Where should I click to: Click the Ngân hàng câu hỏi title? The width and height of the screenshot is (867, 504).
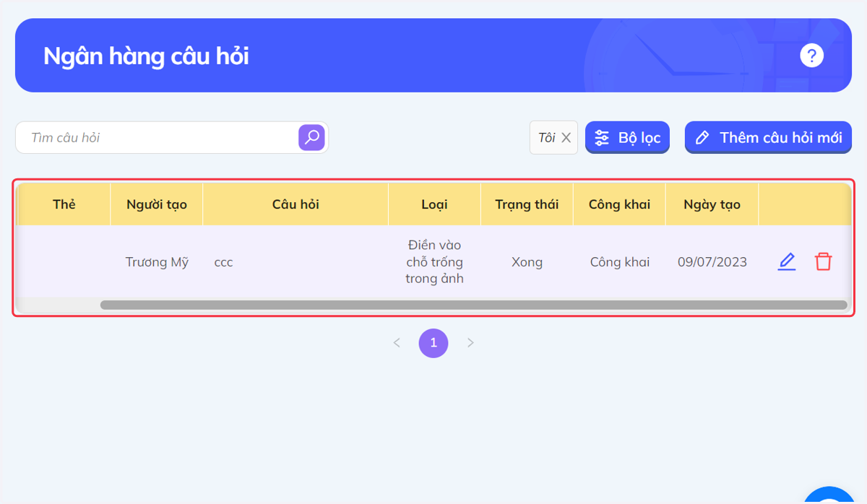point(146,56)
